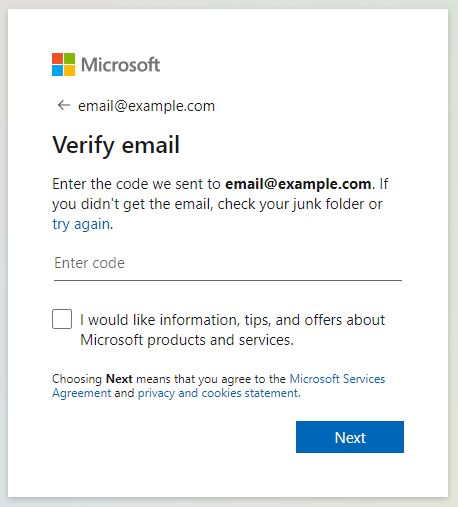Click the 'I would like information, tips' label

[x=232, y=320]
